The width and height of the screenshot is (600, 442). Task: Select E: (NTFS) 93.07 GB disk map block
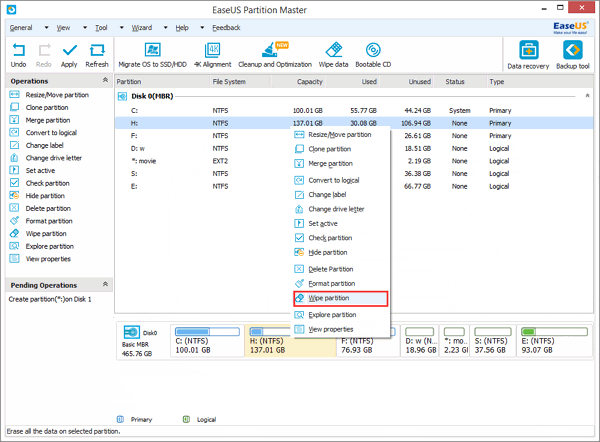[x=554, y=341]
